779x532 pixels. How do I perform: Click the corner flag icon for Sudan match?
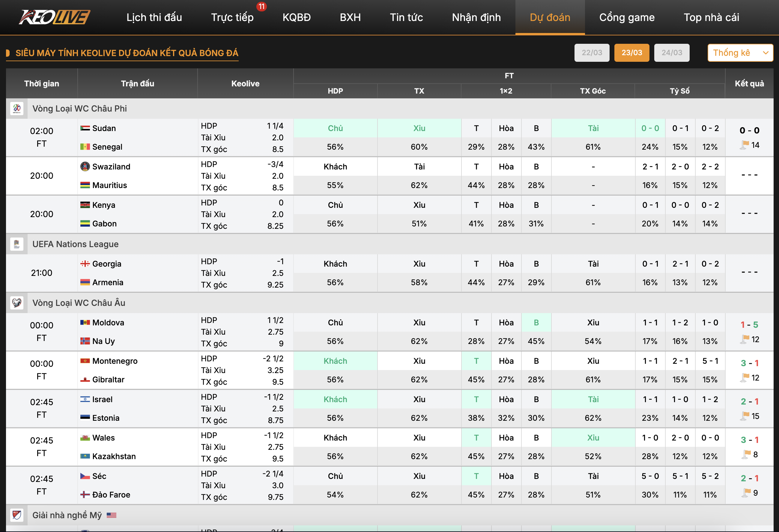[744, 145]
